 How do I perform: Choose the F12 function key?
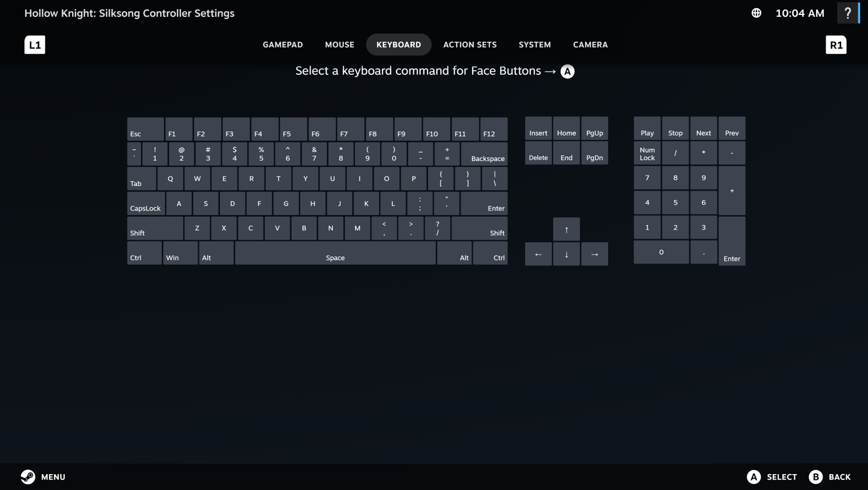[x=494, y=129]
